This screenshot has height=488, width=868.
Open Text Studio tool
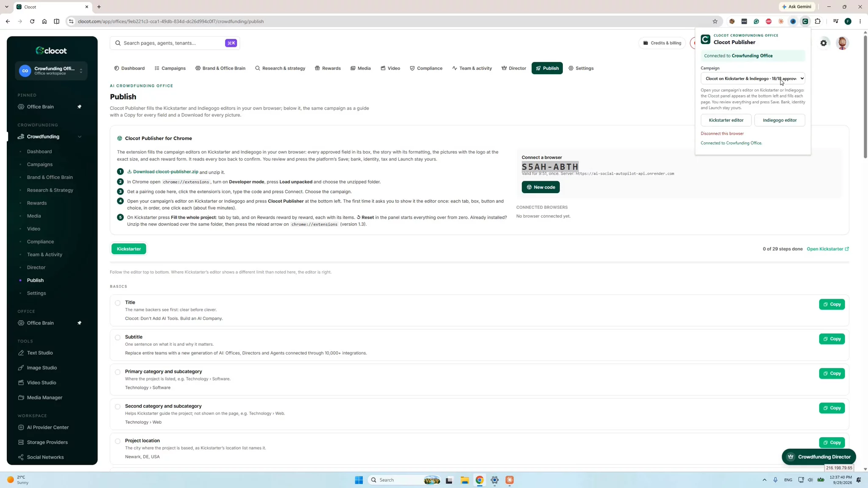point(40,353)
